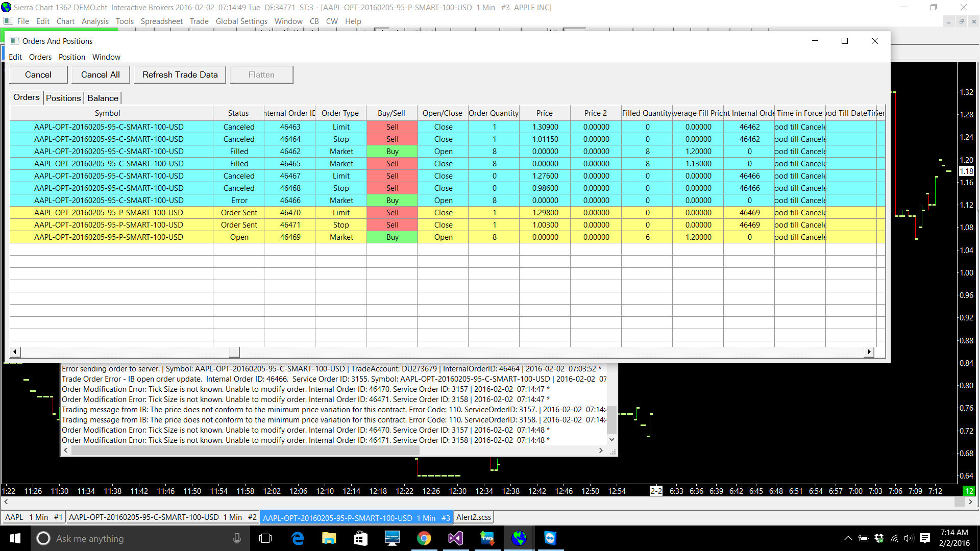Viewport: 980px width, 551px height.
Task: Open the Visual Studio taskbar icon
Action: click(455, 538)
